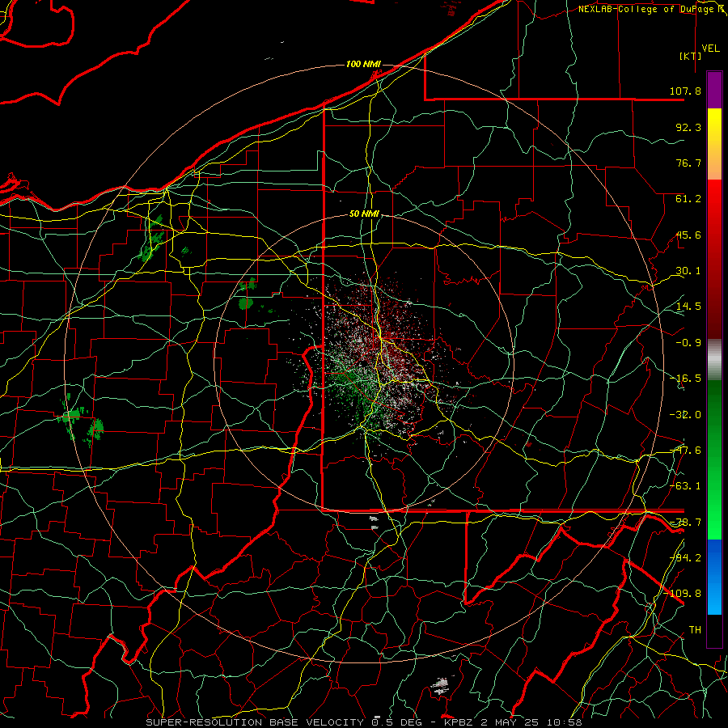This screenshot has height=728, width=728.
Task: Click the 50 NMI range ring label
Action: point(364,214)
